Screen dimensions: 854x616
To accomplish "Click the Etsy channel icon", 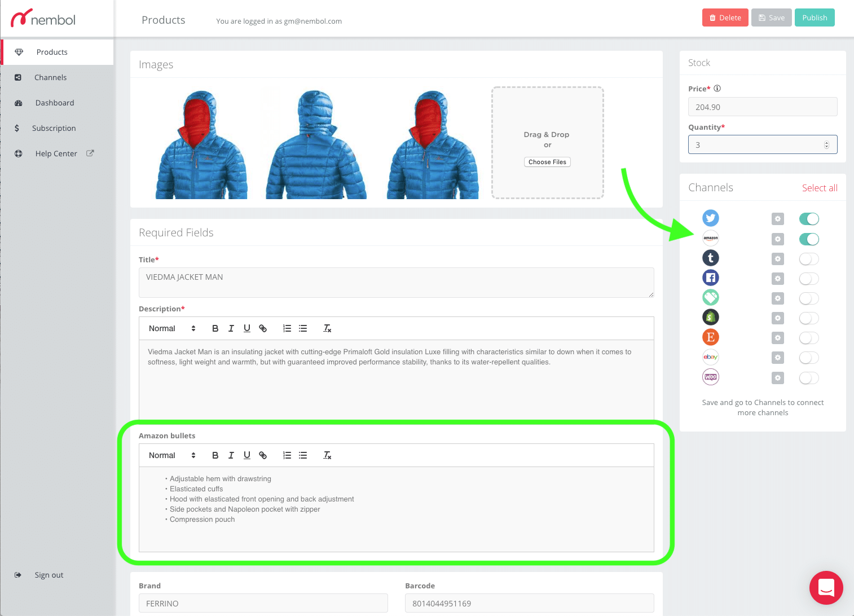I will coord(711,337).
